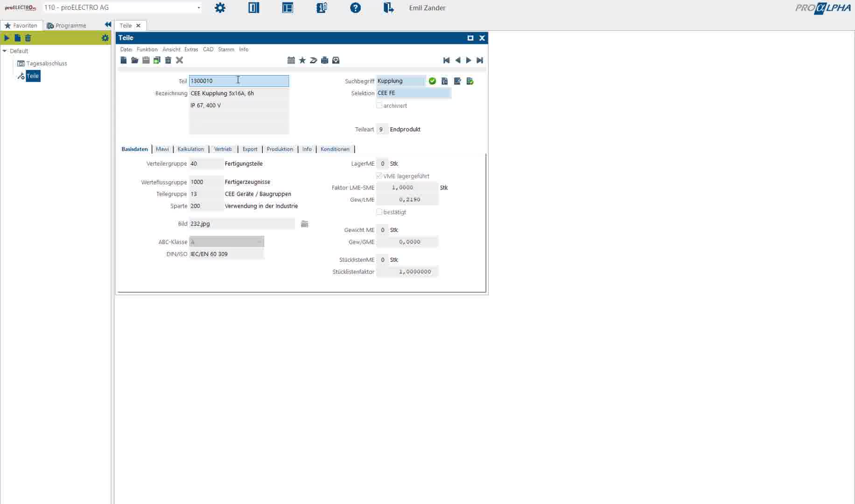Switch to the Konditionen tab
This screenshot has width=855, height=504.
(335, 149)
